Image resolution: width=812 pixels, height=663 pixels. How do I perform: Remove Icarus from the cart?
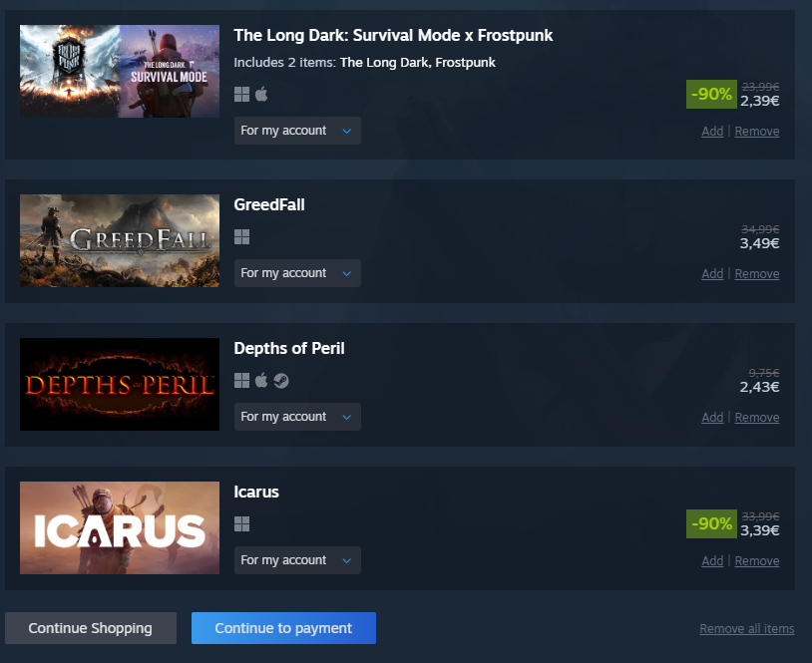pos(756,561)
